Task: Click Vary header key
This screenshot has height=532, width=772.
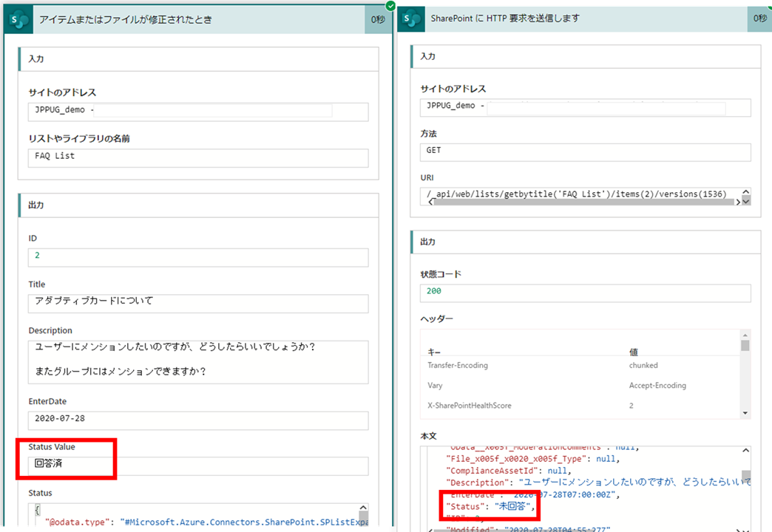Action: (435, 386)
